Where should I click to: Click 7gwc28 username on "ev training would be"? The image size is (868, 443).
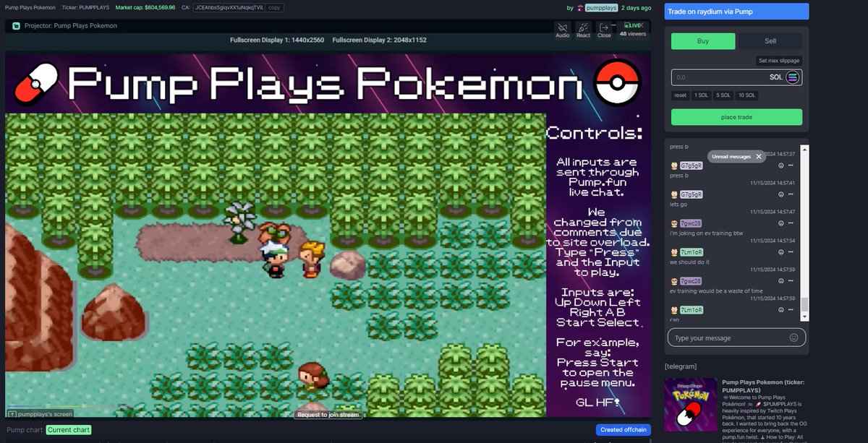tap(691, 280)
